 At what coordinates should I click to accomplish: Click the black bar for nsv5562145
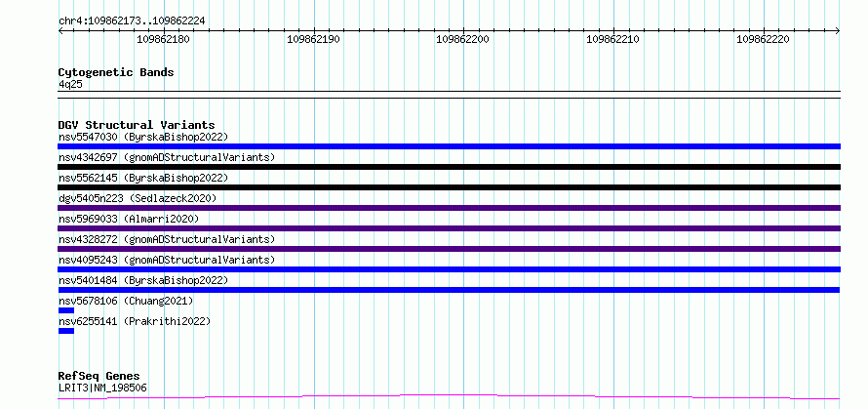point(449,187)
